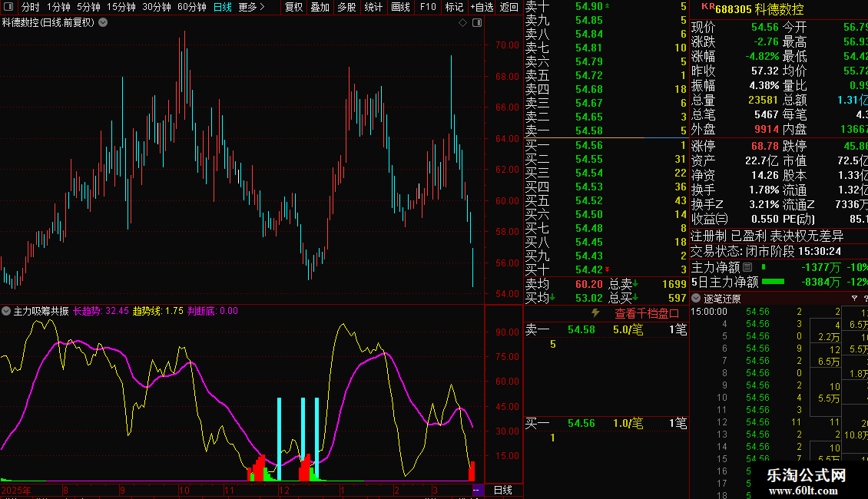This screenshot has height=499, width=868.
Task: Add stock to 自选 watchlist
Action: coord(482,7)
